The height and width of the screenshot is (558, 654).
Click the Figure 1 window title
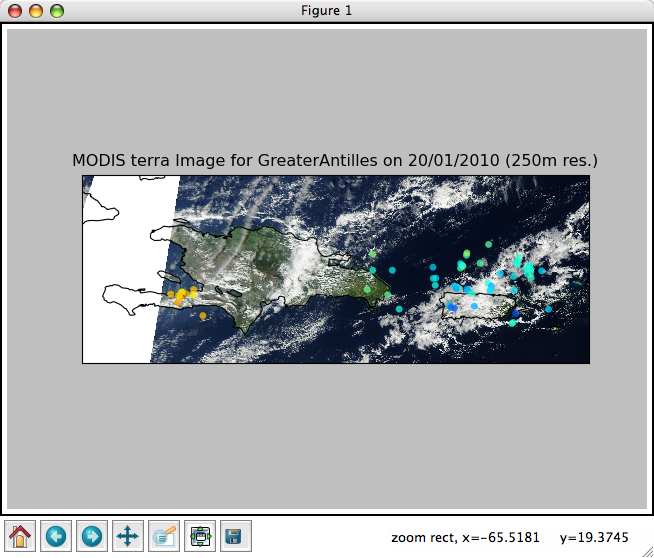[326, 11]
